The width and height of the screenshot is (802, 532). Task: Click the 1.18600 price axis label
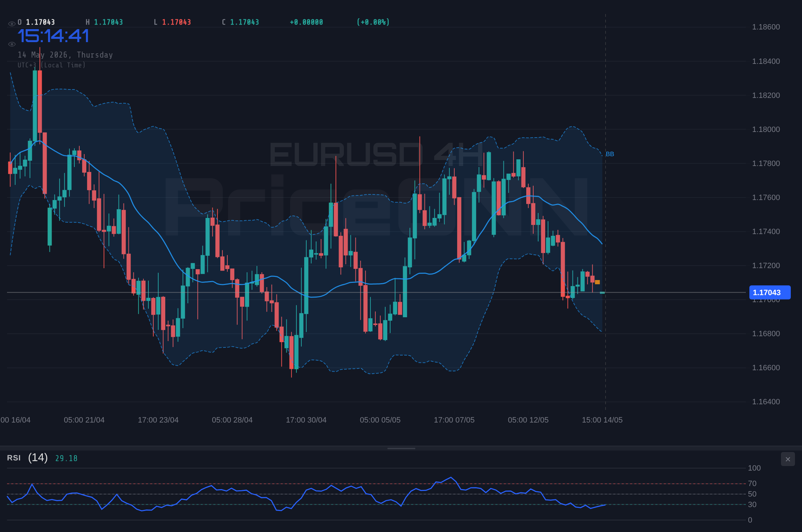(x=766, y=27)
